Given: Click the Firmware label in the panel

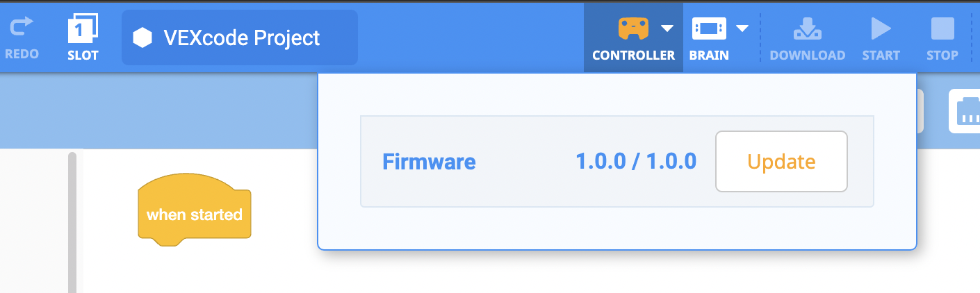Looking at the screenshot, I should 429,162.
